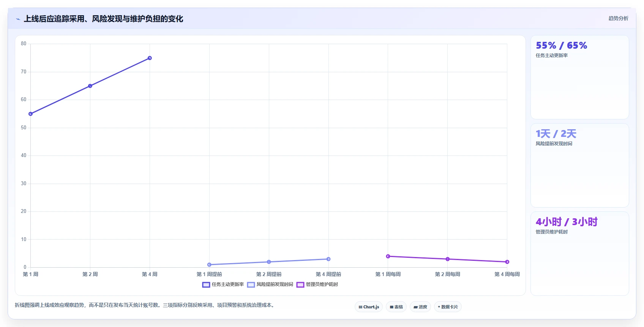Select the Chart.js chip
This screenshot has width=644, height=327.
click(x=369, y=307)
